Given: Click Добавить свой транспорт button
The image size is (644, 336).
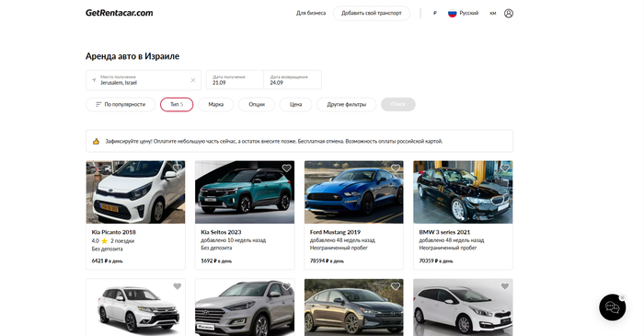Looking at the screenshot, I should pyautogui.click(x=372, y=13).
